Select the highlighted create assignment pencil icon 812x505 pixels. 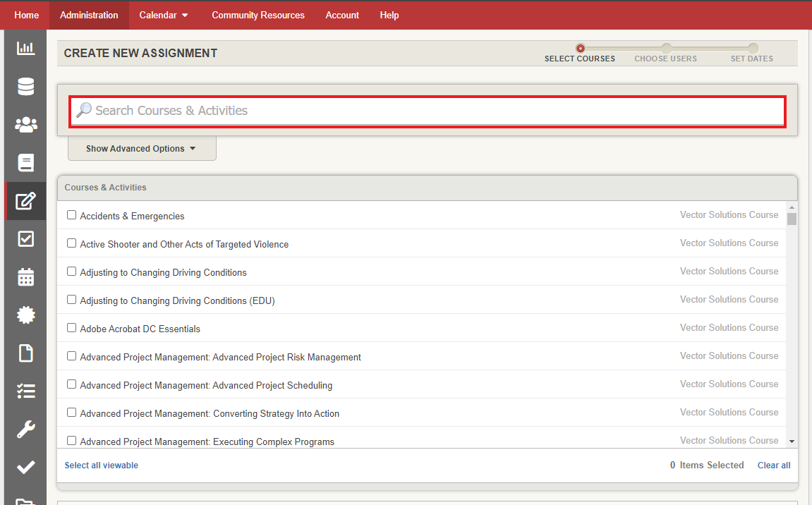tap(25, 201)
